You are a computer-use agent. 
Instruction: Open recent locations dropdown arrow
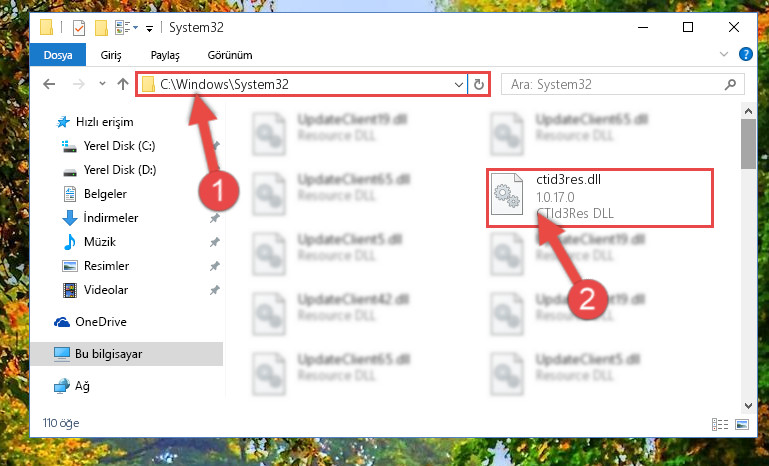tap(102, 84)
